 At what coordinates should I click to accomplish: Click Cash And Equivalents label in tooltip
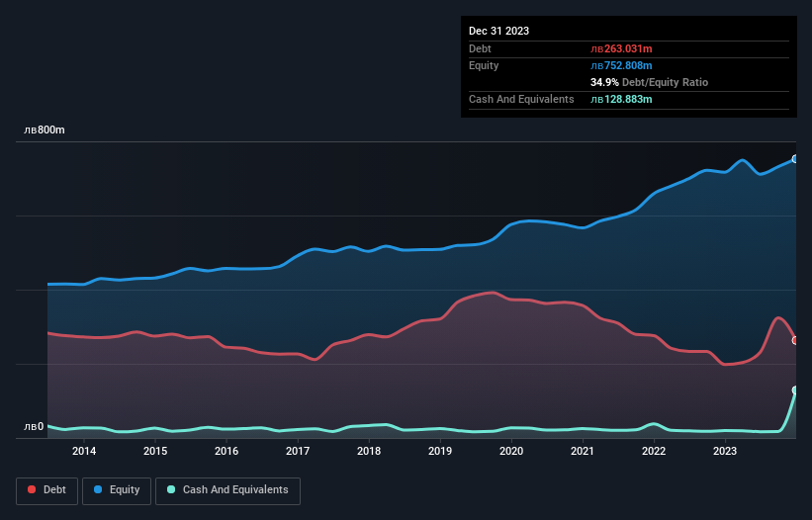[x=521, y=99]
